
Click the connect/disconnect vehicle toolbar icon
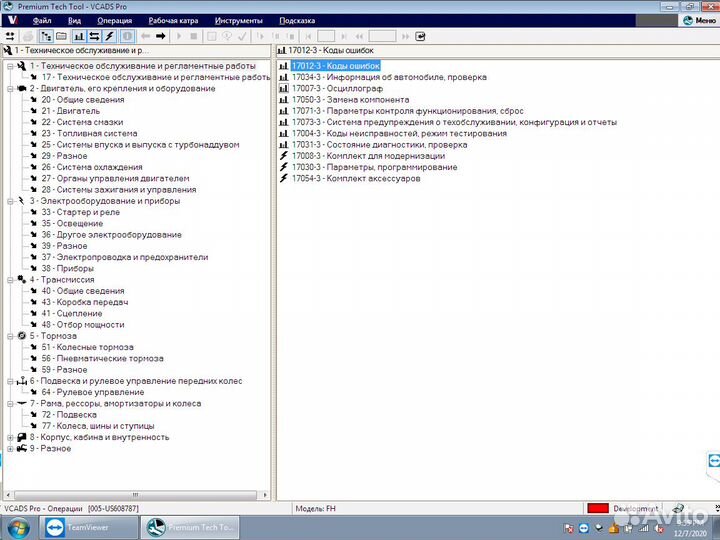(x=10, y=36)
